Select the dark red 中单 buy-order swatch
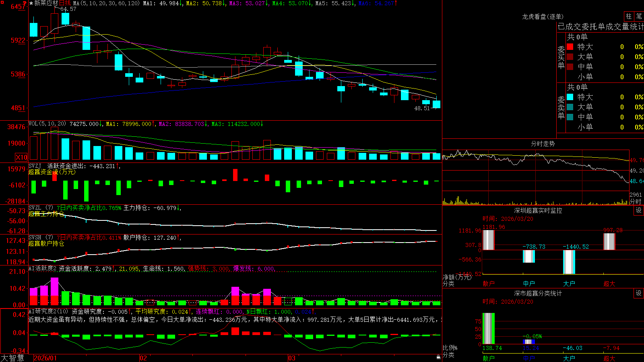 tap(570, 67)
